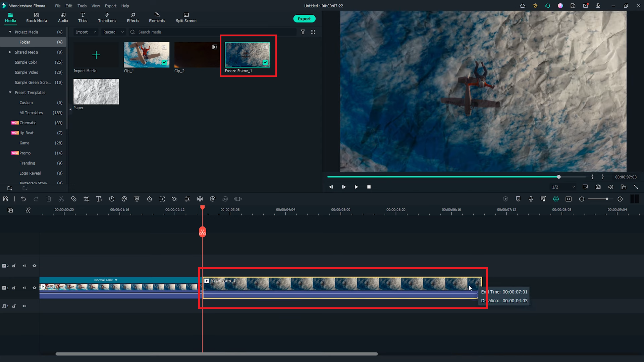Expand the Preset Templates section
Image resolution: width=644 pixels, height=362 pixels.
pyautogui.click(x=10, y=92)
